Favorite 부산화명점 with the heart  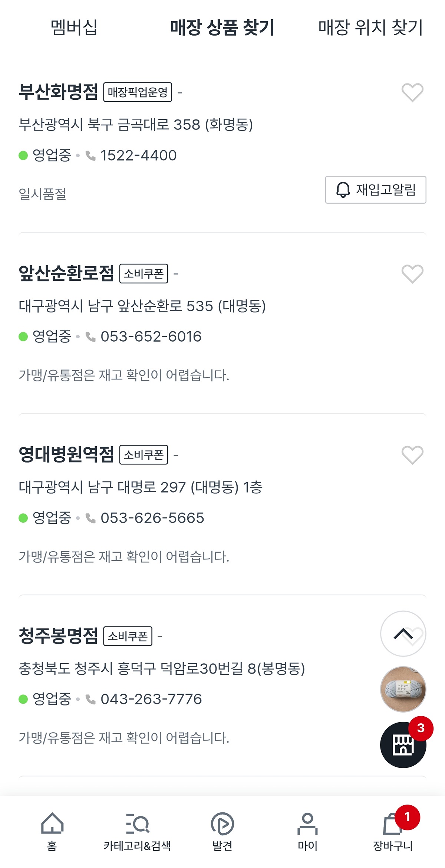click(412, 92)
